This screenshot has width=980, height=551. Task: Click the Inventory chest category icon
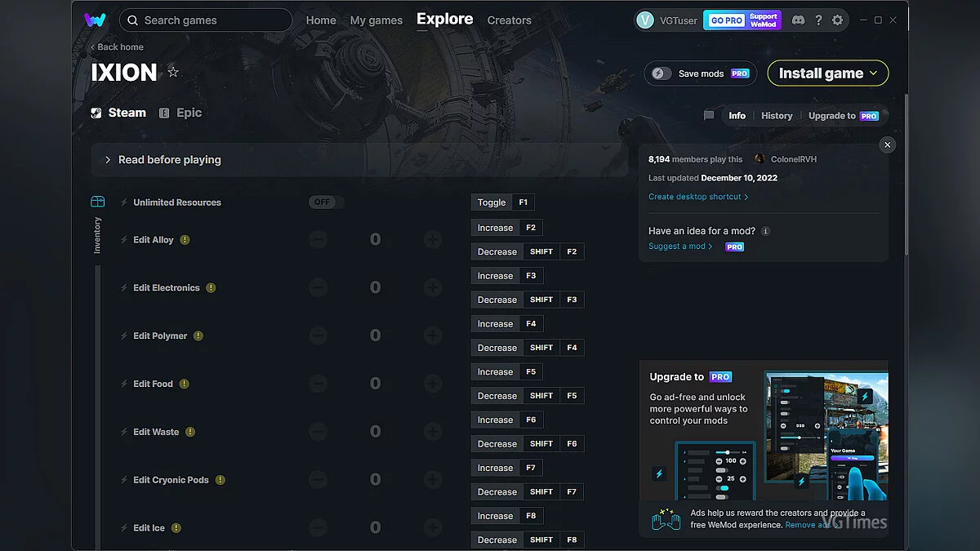tap(97, 202)
